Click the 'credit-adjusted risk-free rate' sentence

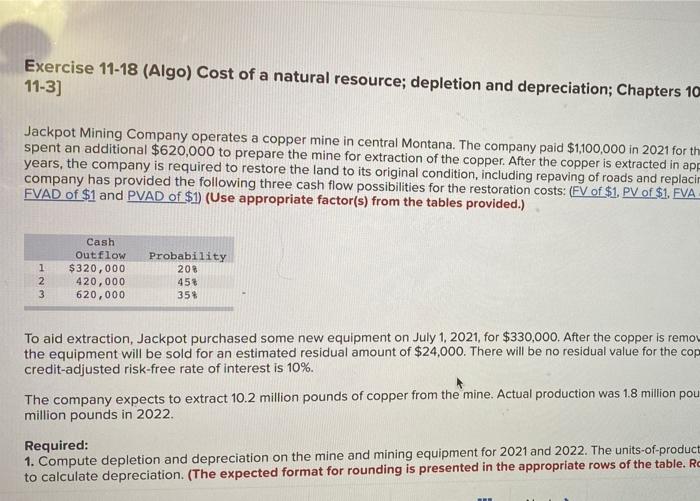(169, 369)
